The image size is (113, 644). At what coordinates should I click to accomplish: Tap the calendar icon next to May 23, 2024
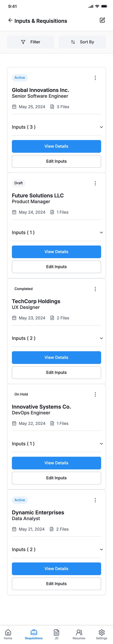point(14,318)
